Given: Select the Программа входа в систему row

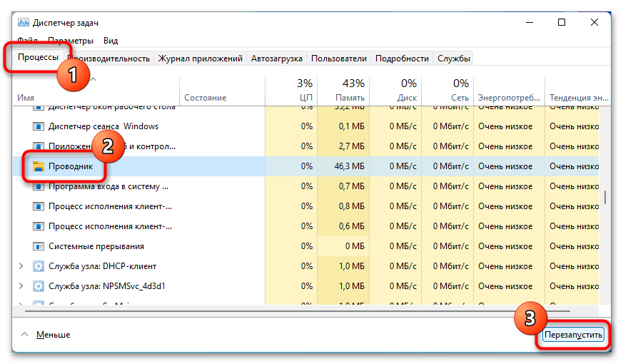Looking at the screenshot, I should [306, 186].
